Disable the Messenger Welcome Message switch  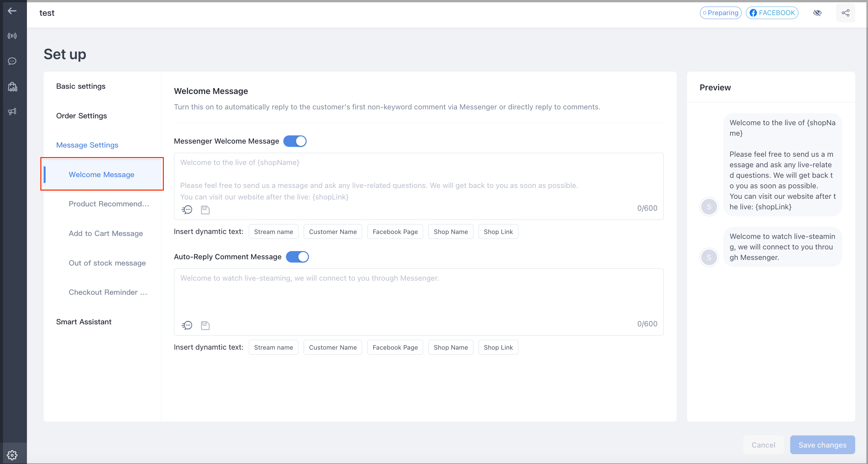point(295,141)
